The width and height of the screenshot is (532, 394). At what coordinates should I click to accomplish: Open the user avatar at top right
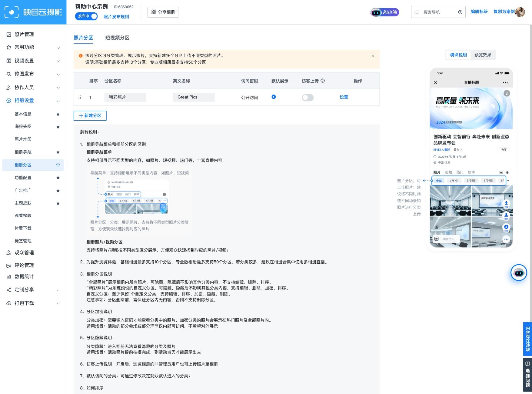point(520,12)
